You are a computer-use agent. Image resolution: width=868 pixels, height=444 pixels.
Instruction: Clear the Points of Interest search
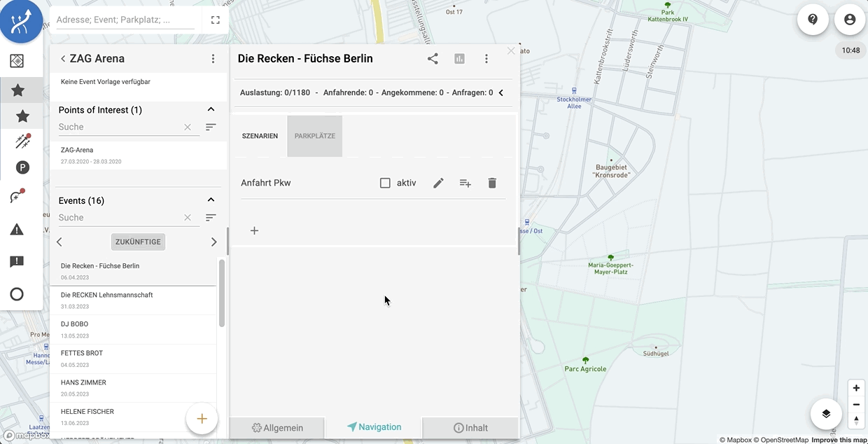(x=188, y=127)
